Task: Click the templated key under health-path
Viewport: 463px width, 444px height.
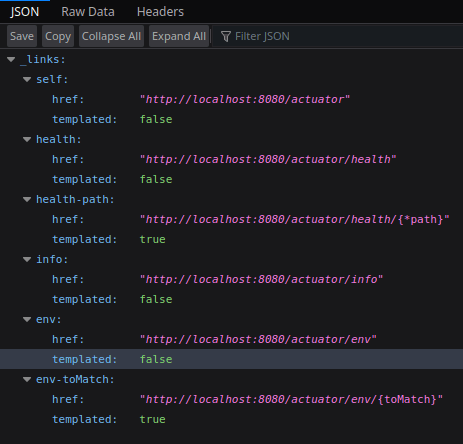Action: (x=85, y=239)
